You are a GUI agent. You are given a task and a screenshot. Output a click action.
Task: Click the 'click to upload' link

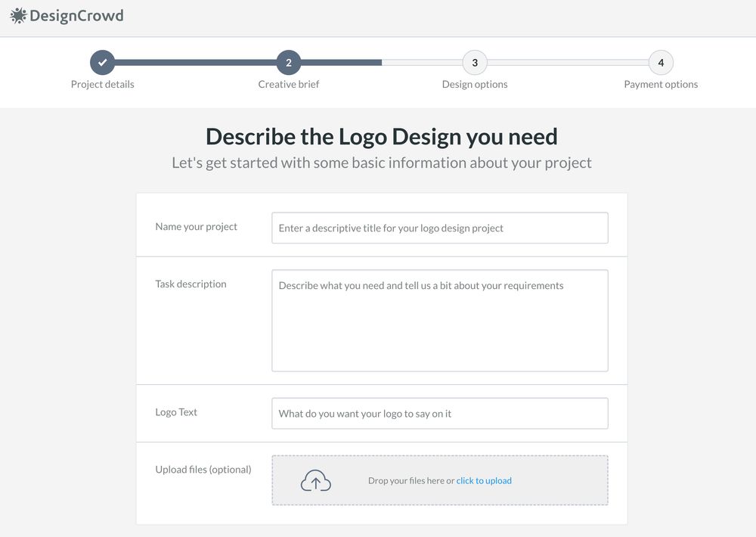click(x=484, y=480)
